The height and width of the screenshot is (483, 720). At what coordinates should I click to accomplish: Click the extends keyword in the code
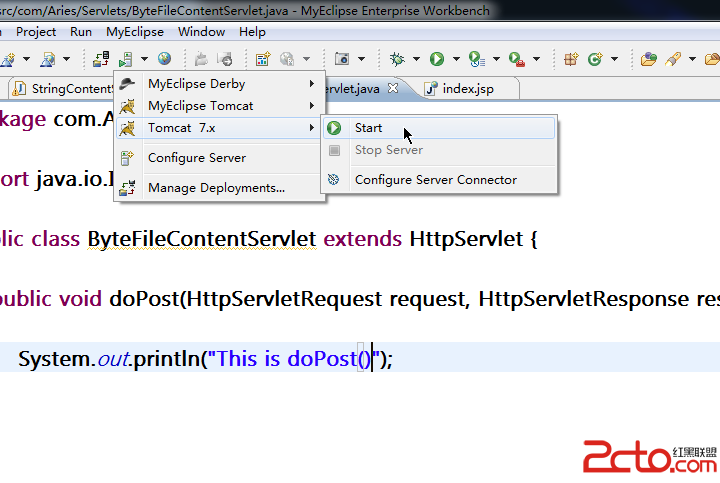click(363, 239)
